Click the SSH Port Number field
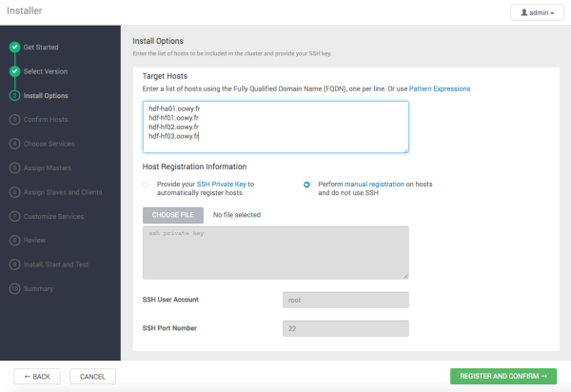Viewport: 571px width, 392px height. (x=345, y=328)
